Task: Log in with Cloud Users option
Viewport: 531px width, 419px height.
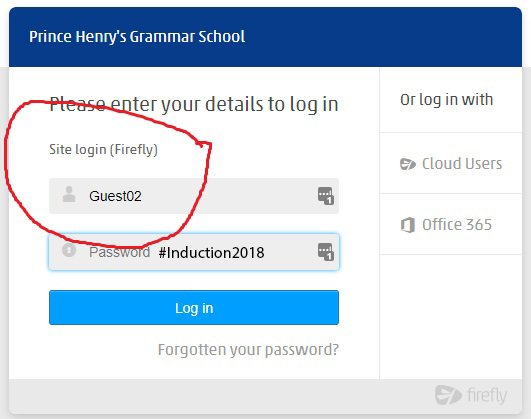Action: 451,164
